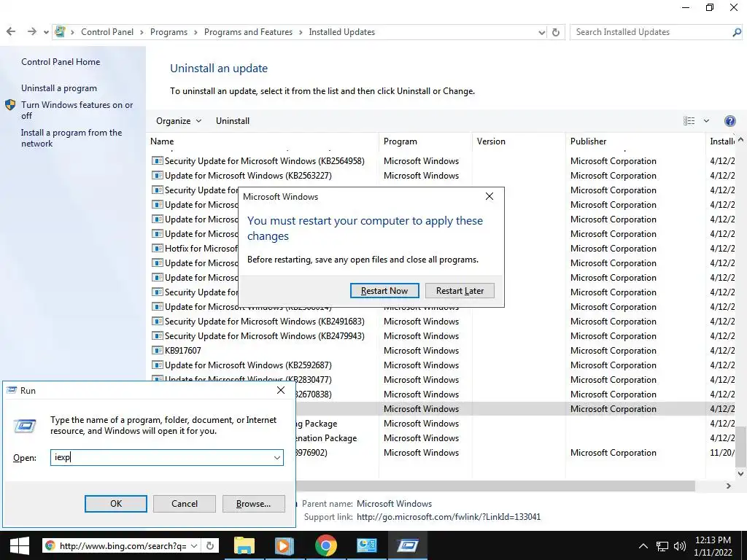Open the taskbar address dropdown arrow
The image size is (747, 560).
(x=194, y=545)
